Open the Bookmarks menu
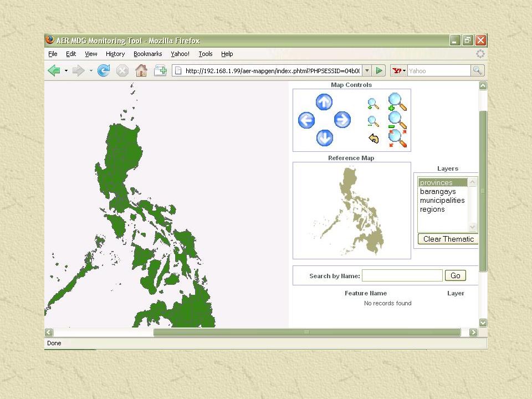The width and height of the screenshot is (532, 399). pos(147,54)
